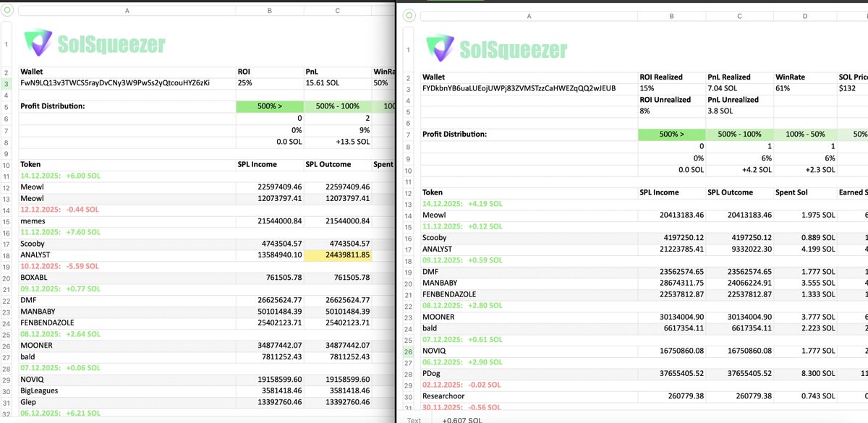The image size is (868, 423).
Task: Select the 7.04 SOL PnL Realized cell
Action: (739, 88)
